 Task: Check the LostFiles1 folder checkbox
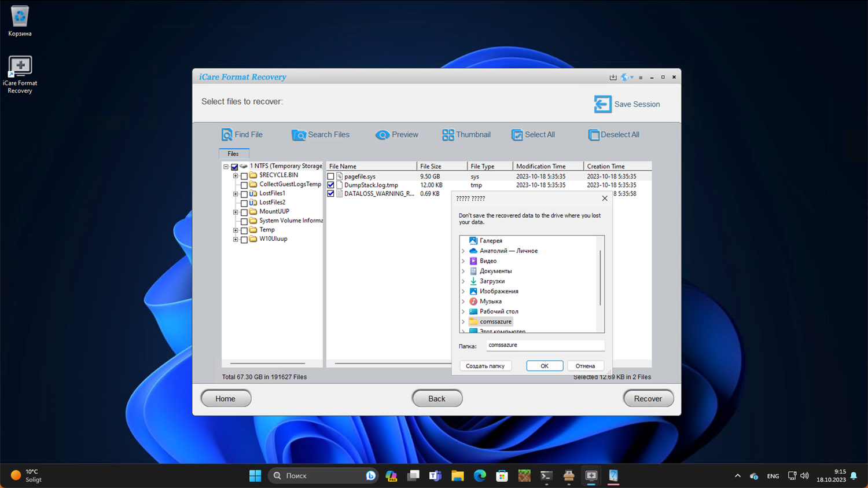pos(244,194)
